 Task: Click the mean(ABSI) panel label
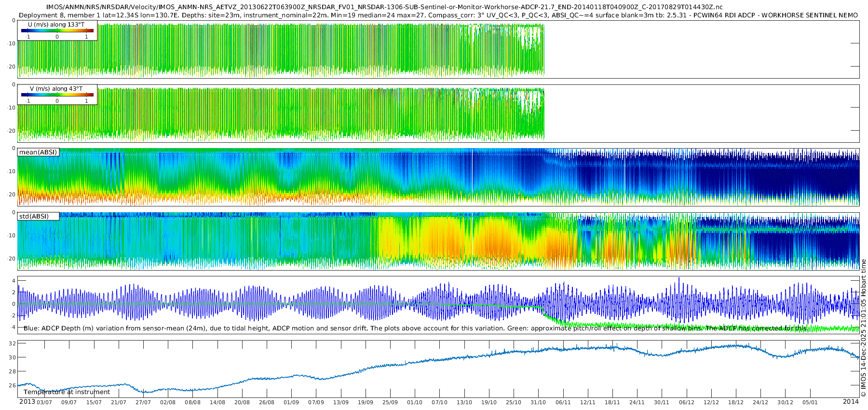tap(38, 152)
